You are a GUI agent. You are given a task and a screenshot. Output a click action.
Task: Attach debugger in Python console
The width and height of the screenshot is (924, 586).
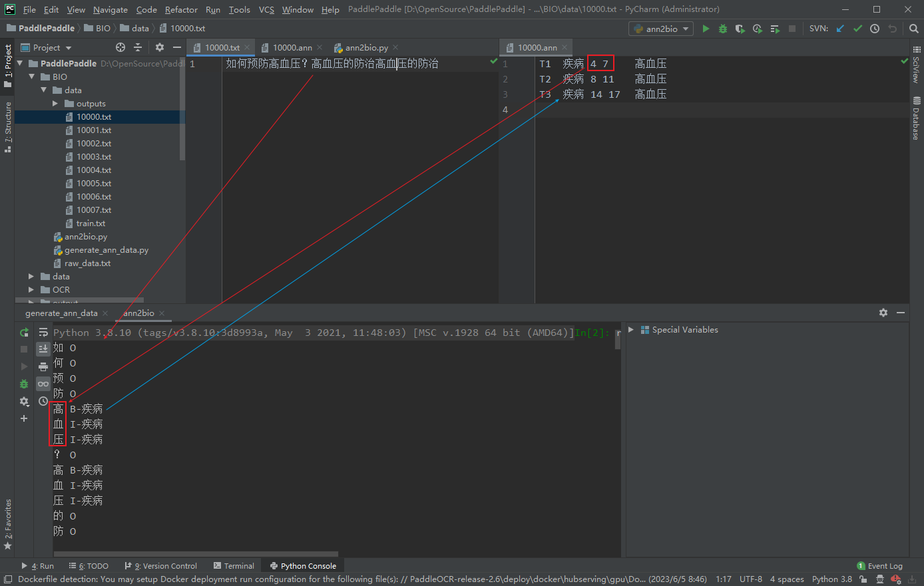(24, 384)
